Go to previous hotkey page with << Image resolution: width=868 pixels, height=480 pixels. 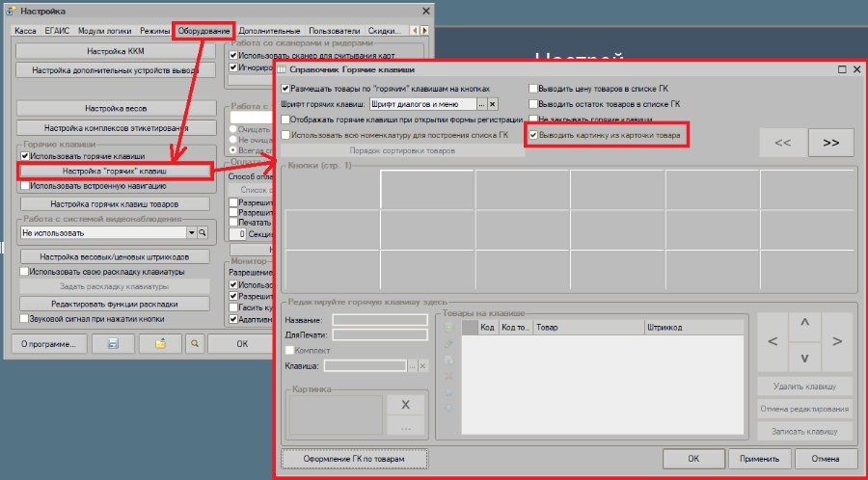coord(783,143)
